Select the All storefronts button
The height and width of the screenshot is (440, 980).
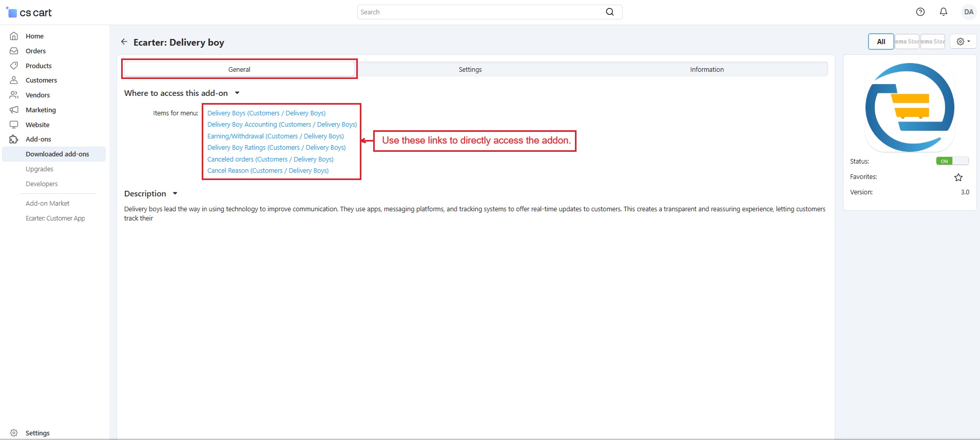(x=881, y=42)
